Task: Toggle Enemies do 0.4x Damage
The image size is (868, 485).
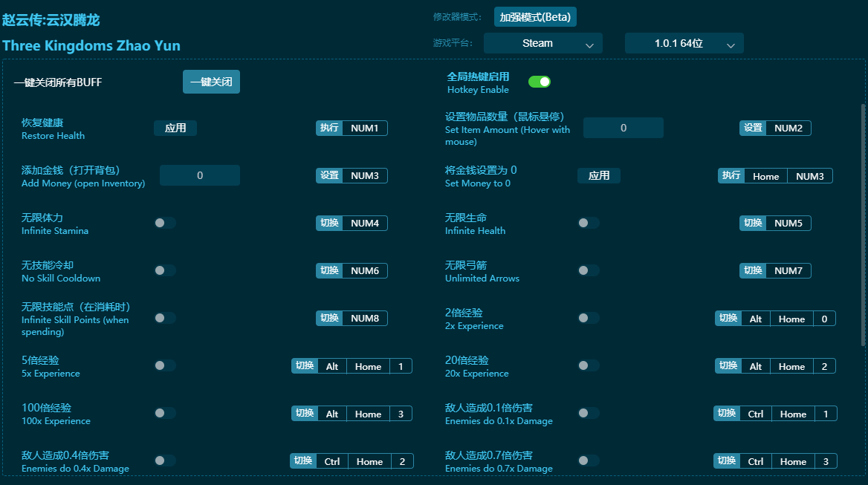Action: point(164,460)
